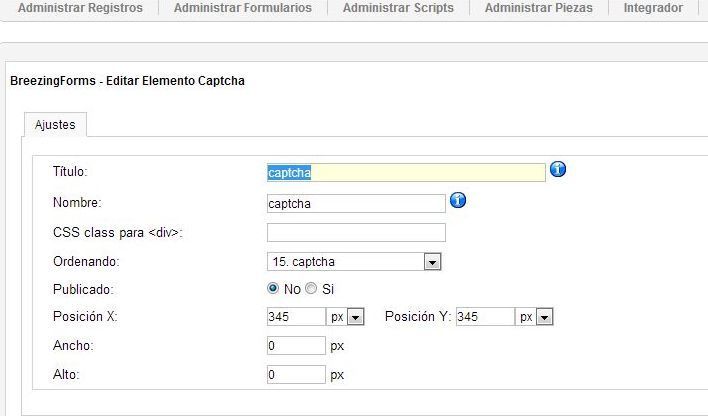
Task: Click the Nombre text field
Action: 356,204
